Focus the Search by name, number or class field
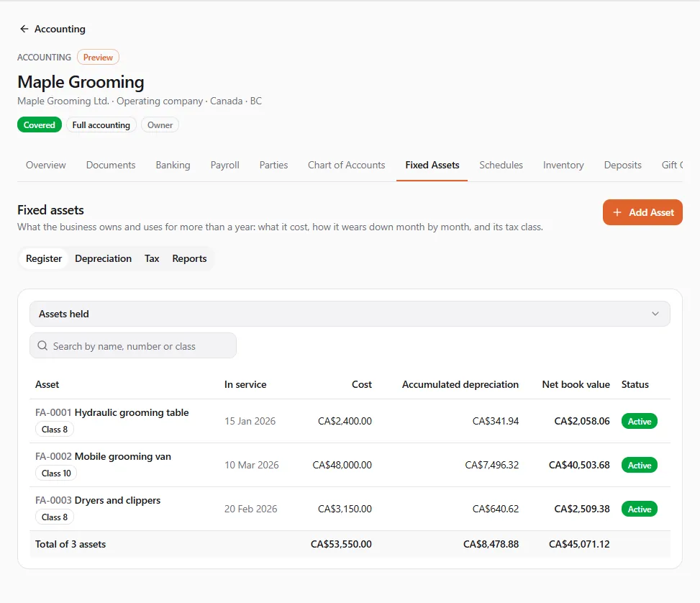Screen dimensions: 700x603 tap(133, 345)
